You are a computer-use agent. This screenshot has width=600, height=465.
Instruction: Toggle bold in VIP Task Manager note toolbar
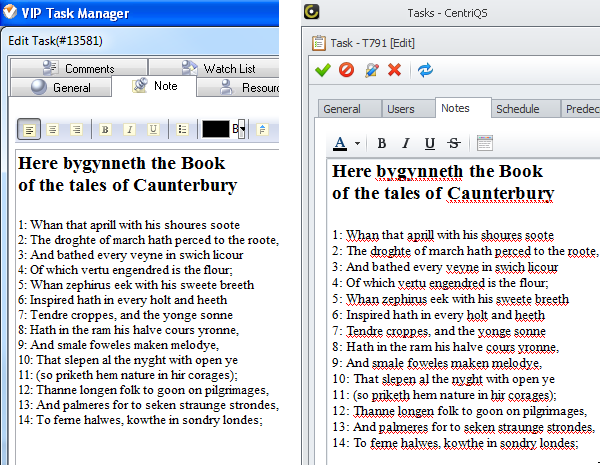(x=105, y=129)
